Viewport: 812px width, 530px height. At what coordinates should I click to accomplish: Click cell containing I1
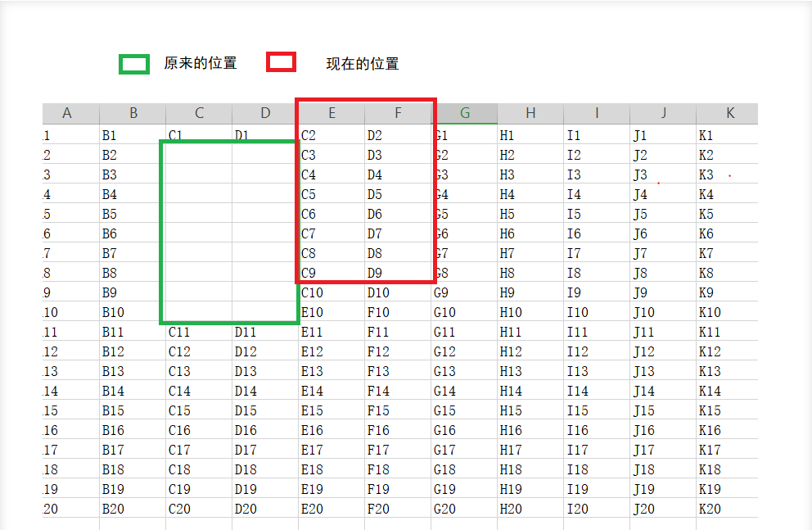coord(597,136)
